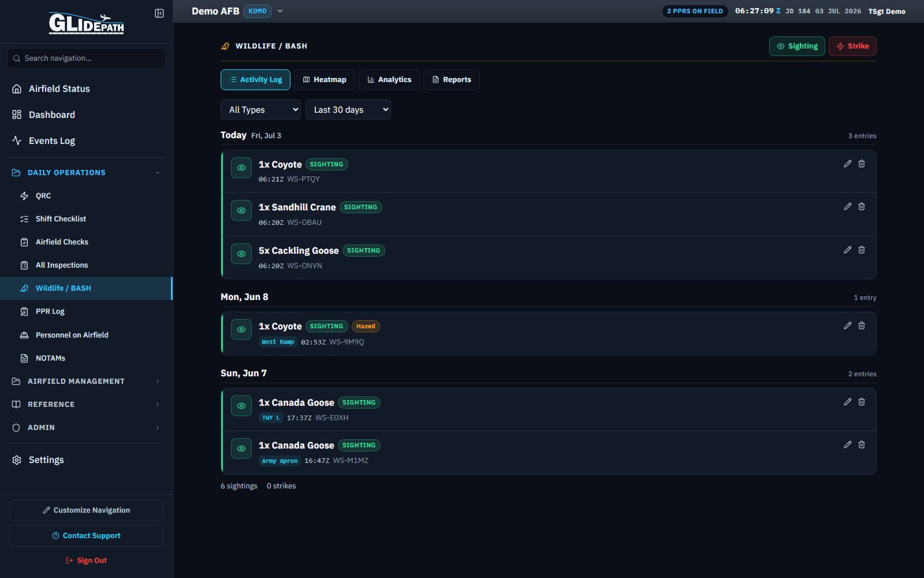Viewport: 924px width, 578px height.
Task: Open QRC in the sidebar
Action: coord(86,195)
